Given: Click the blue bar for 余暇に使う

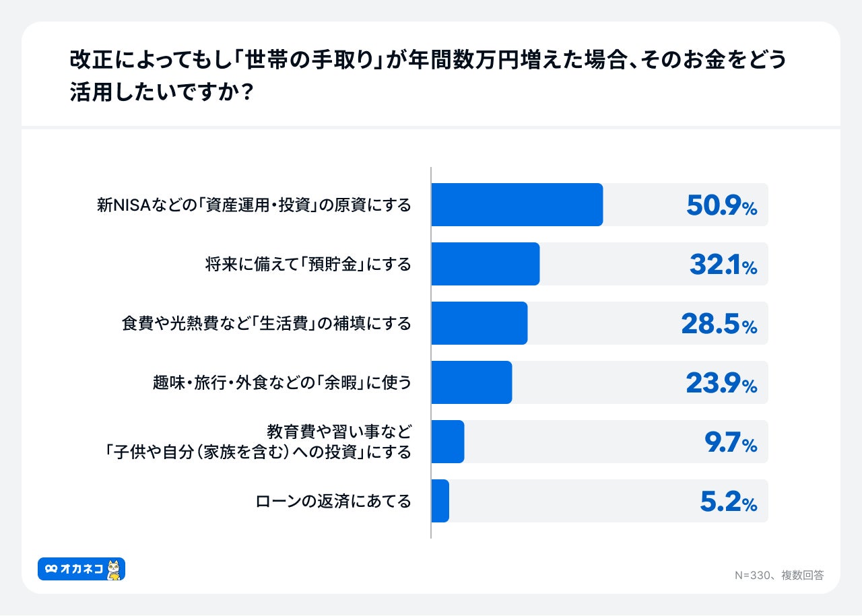Looking at the screenshot, I should click(471, 382).
